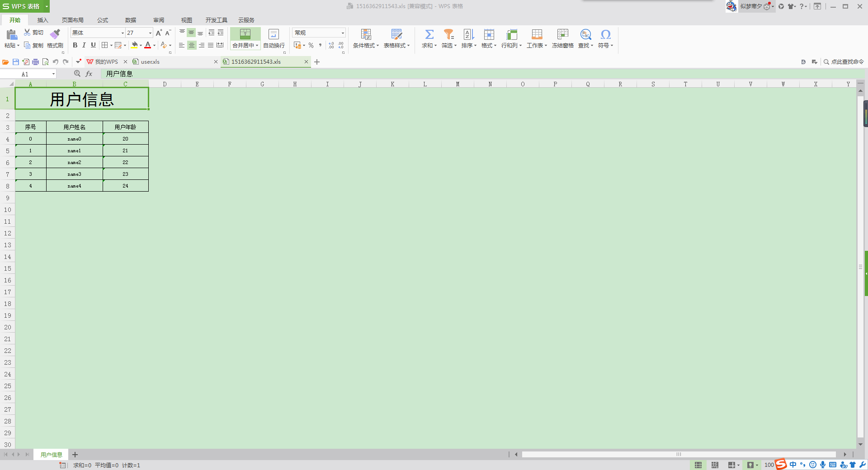Click the undo arrow

(x=56, y=62)
